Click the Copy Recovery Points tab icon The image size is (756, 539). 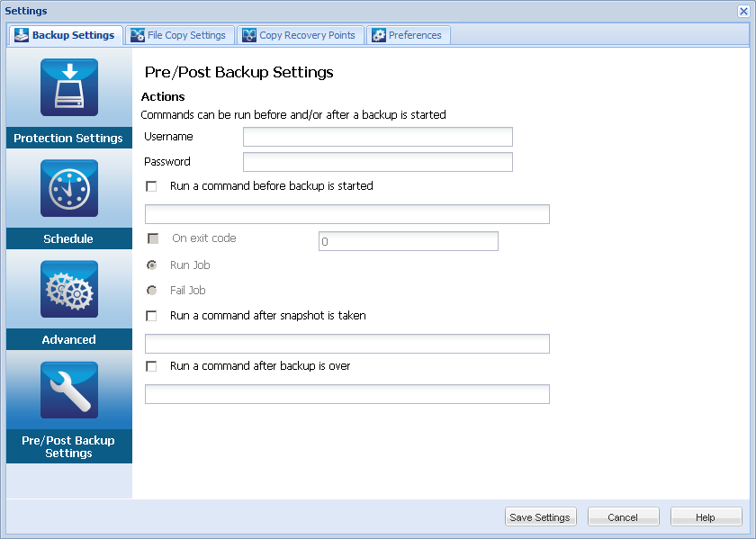pos(247,35)
